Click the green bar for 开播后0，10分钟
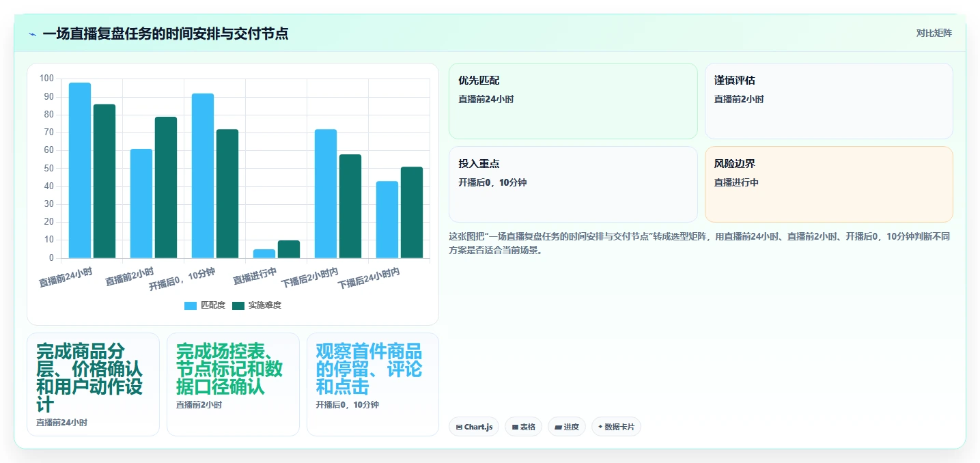The height and width of the screenshot is (463, 980). pyautogui.click(x=227, y=193)
